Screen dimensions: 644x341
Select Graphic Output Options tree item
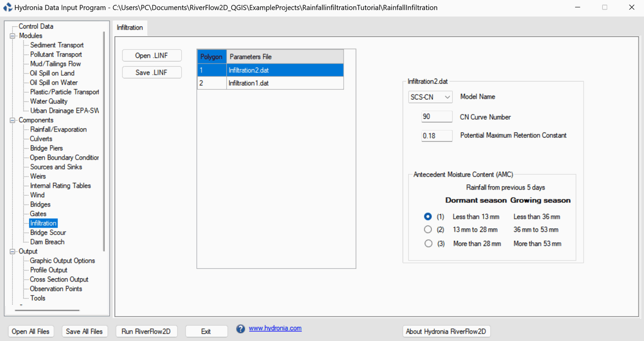[x=62, y=261]
